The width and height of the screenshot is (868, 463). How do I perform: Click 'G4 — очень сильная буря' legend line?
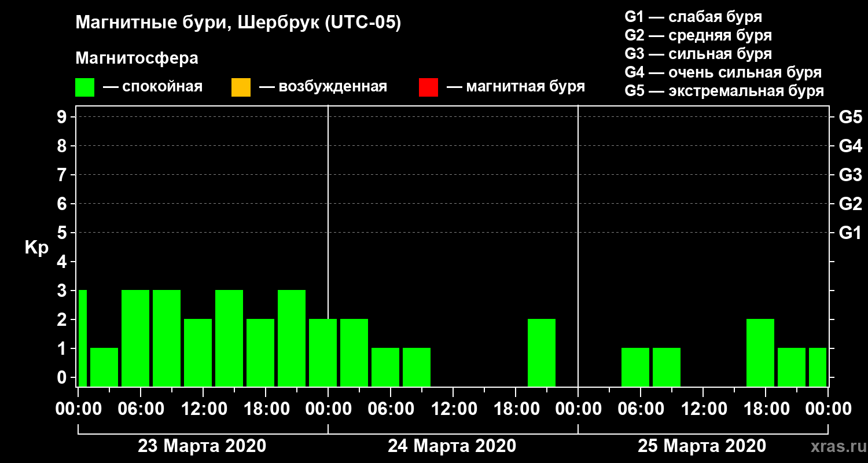(723, 72)
